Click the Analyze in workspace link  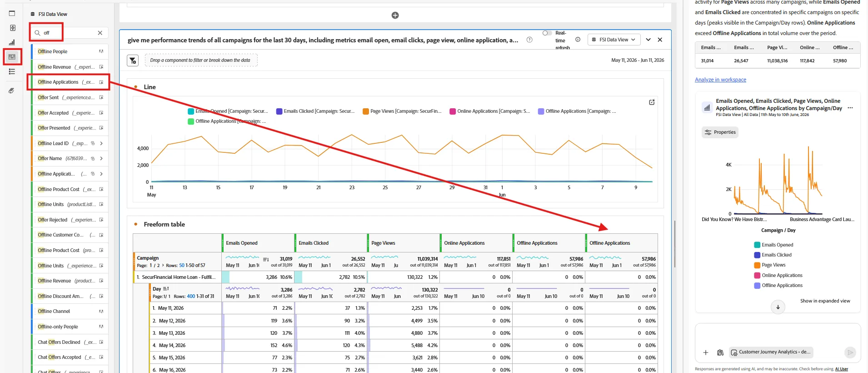(x=720, y=80)
